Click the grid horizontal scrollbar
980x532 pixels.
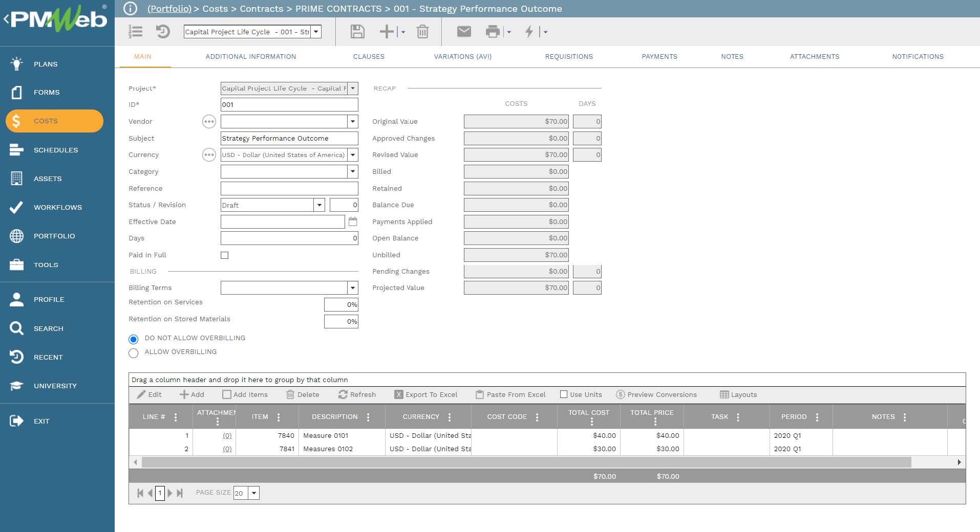click(x=526, y=462)
